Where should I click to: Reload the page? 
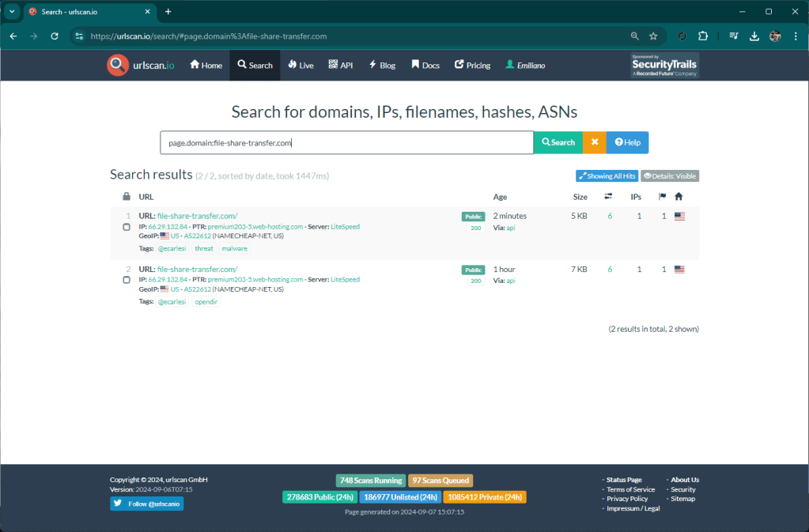[x=55, y=36]
